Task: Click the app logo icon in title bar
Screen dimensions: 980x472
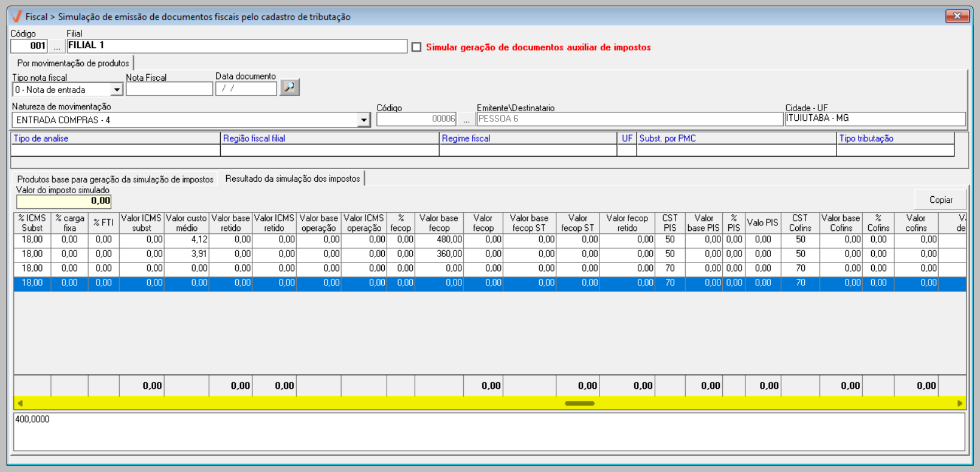Action: (x=16, y=16)
